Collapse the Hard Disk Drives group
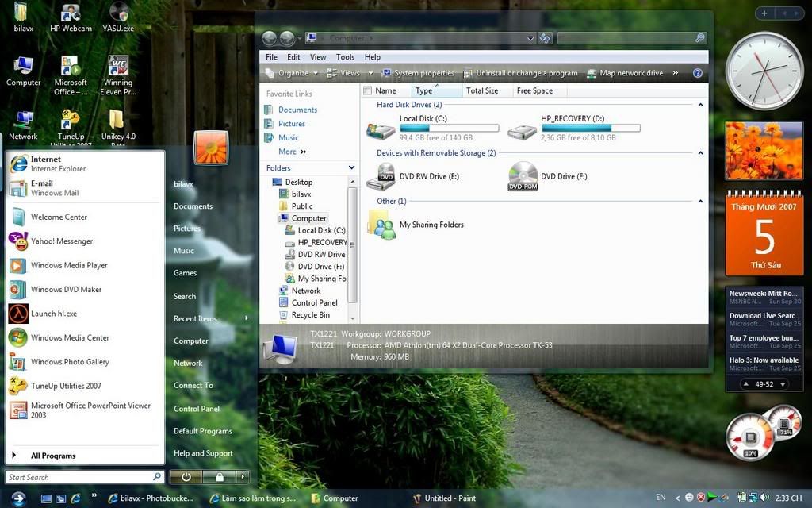This screenshot has height=508, width=812. coord(700,105)
